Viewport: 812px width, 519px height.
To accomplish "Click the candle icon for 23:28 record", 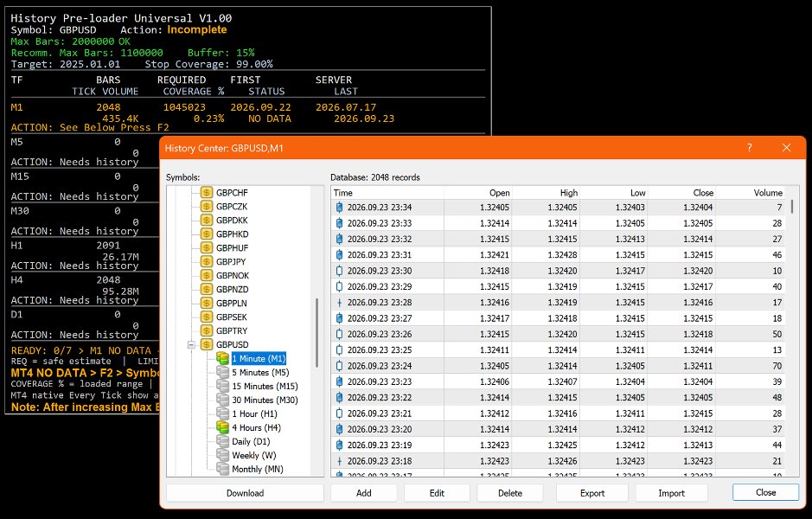I will coord(339,303).
